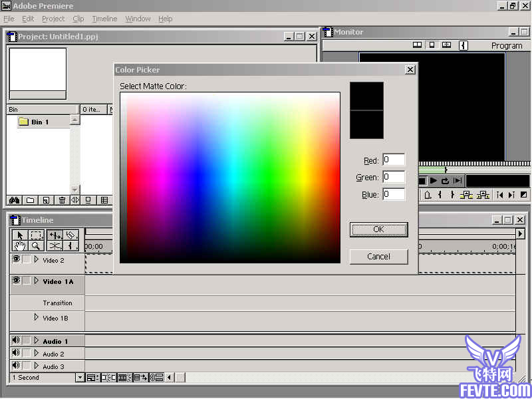Open the Edit menu
Image resolution: width=532 pixels, height=399 pixels.
pos(28,19)
